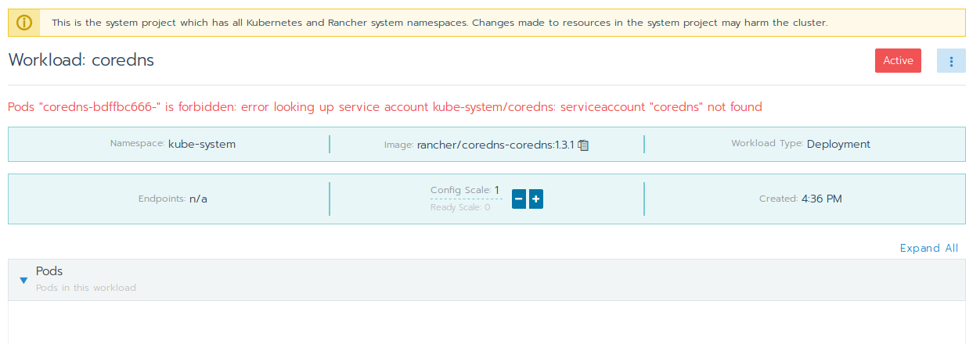The height and width of the screenshot is (344, 980).
Task: Decrease config scale with minus button
Action: [518, 199]
